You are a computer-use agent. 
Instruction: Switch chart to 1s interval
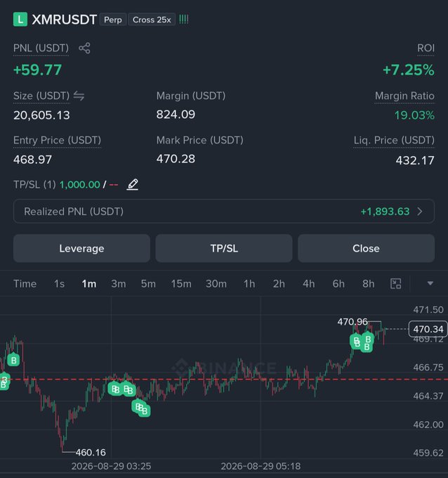click(x=60, y=284)
